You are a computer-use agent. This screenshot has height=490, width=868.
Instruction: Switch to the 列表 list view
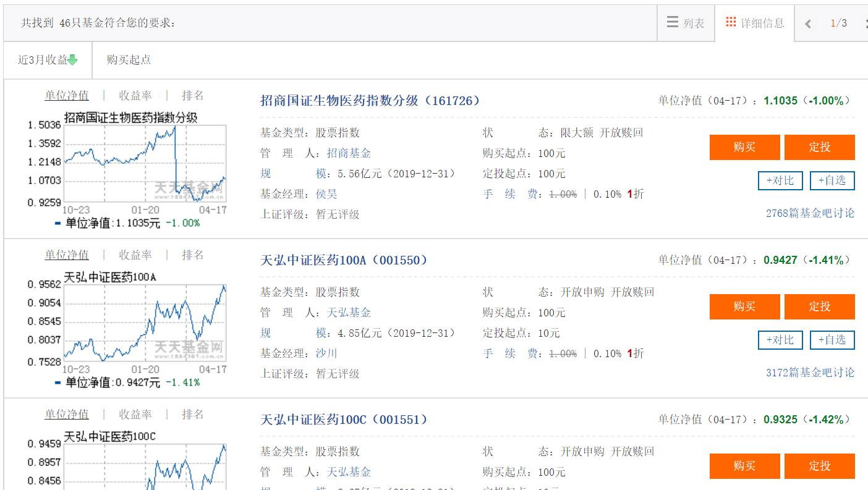tap(685, 22)
